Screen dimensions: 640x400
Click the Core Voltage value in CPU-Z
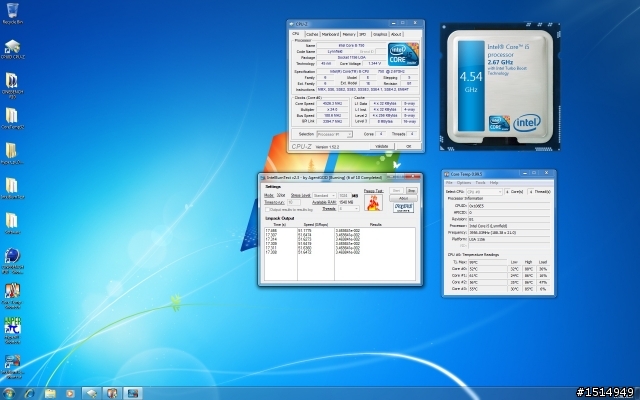[374, 64]
